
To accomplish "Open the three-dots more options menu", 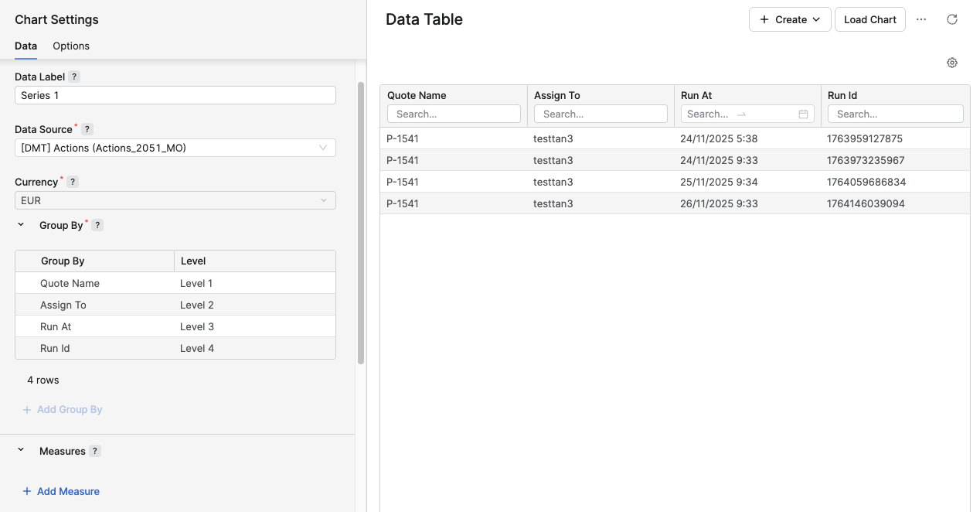I will click(x=921, y=19).
